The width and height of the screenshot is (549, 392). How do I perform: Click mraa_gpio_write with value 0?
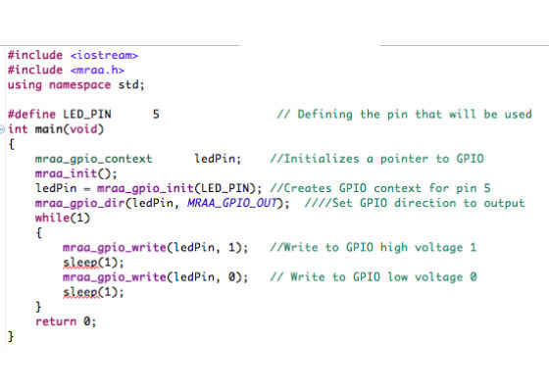coord(155,277)
